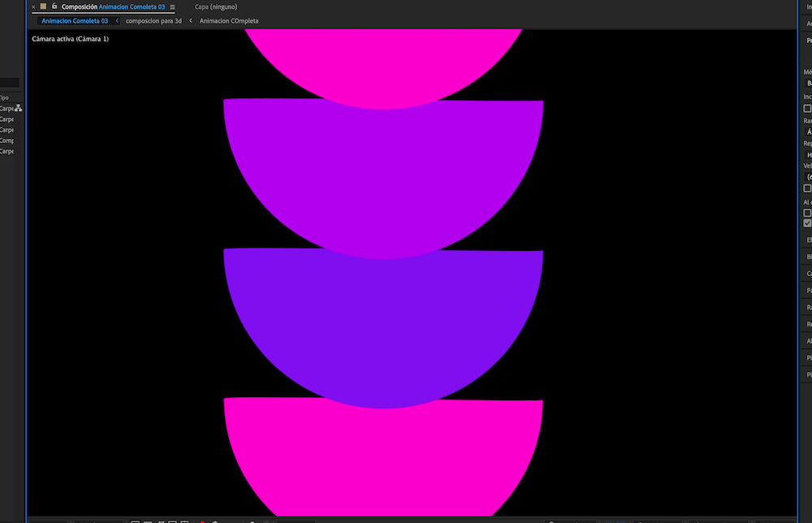Enable the checkbox under the 'Inc' label
Viewport: 812px width, 523px height.
[807, 108]
